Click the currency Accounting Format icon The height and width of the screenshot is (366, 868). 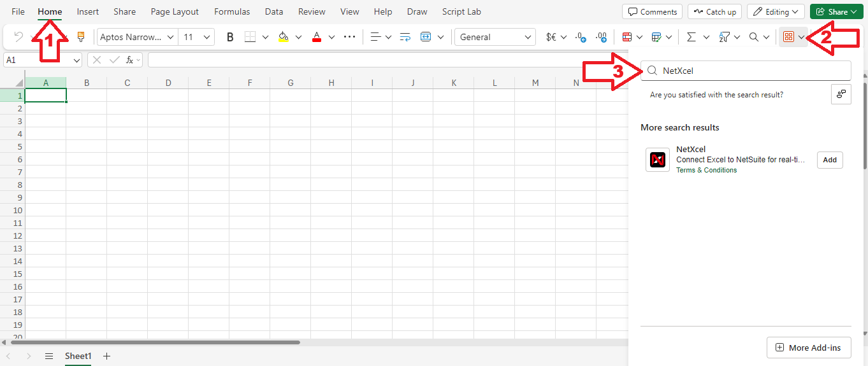552,37
